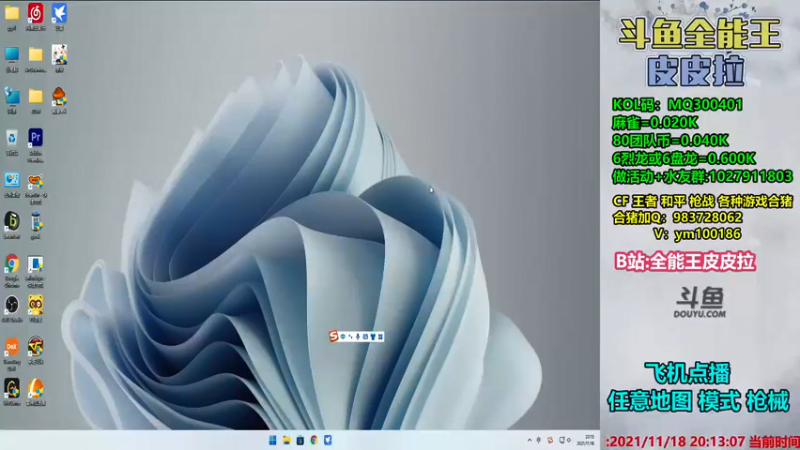
Task: Launch the orange flame app shortcut at the bottom
Action: pos(35,391)
